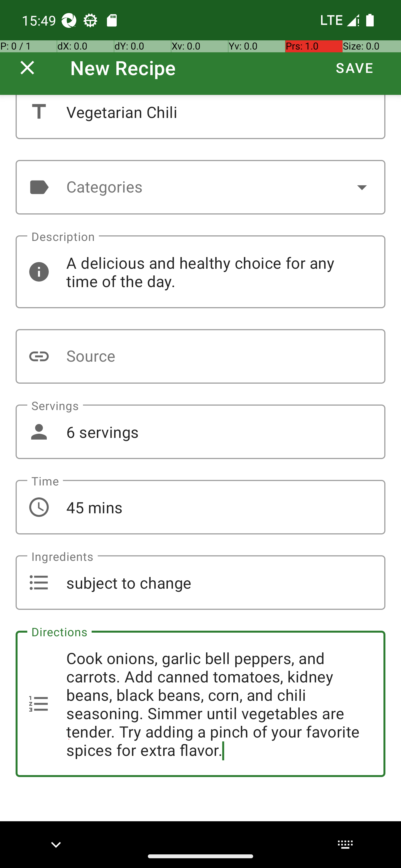Image resolution: width=401 pixels, height=868 pixels.
Task: Edit the 45 mins time field
Action: point(200,507)
